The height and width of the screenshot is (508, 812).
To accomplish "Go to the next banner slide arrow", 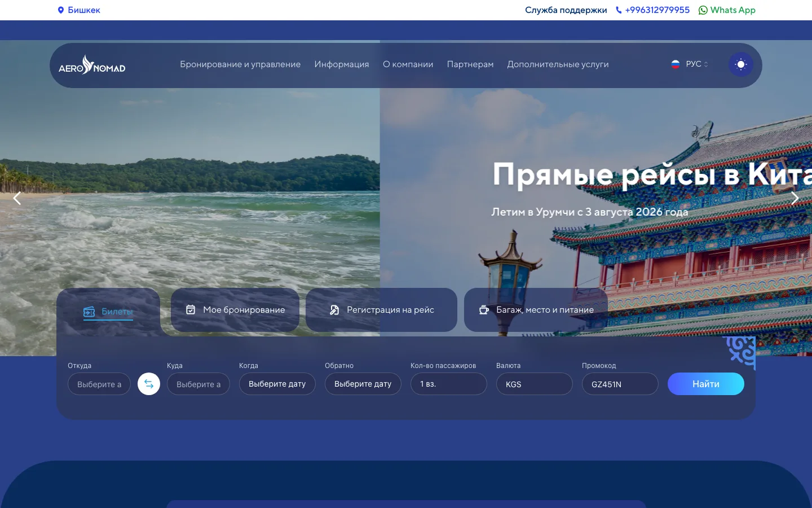I will (x=795, y=198).
